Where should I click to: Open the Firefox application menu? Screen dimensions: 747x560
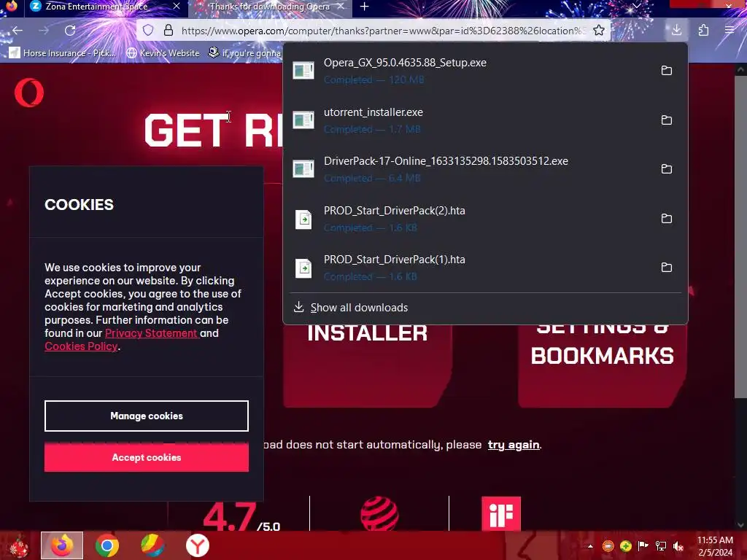tap(729, 31)
